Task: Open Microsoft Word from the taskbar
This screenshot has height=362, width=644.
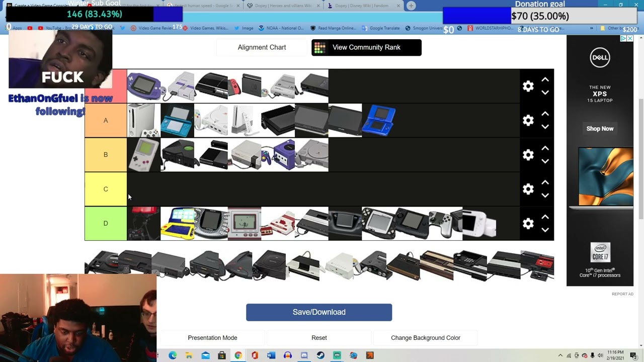Action: pos(271,355)
